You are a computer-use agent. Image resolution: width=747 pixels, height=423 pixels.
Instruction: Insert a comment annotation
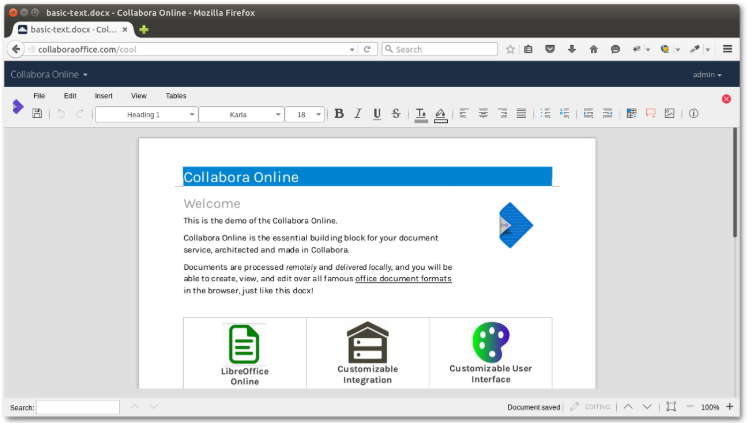(650, 113)
